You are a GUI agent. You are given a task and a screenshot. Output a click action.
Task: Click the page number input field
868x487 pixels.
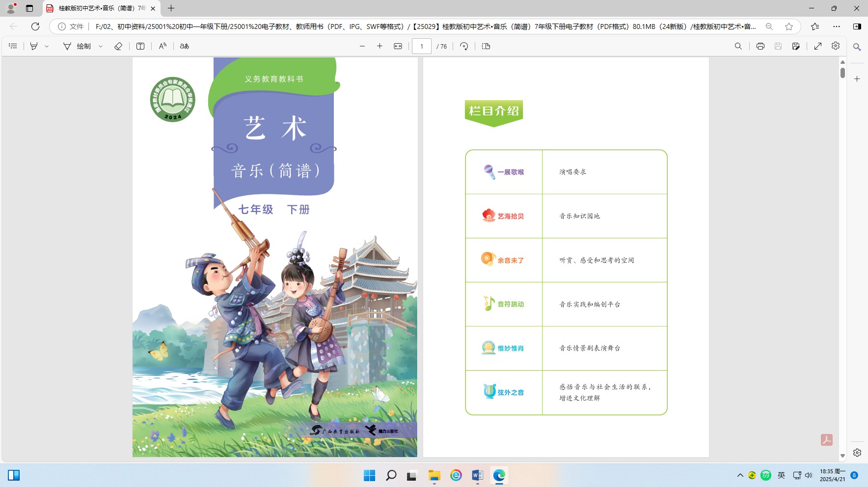(422, 46)
